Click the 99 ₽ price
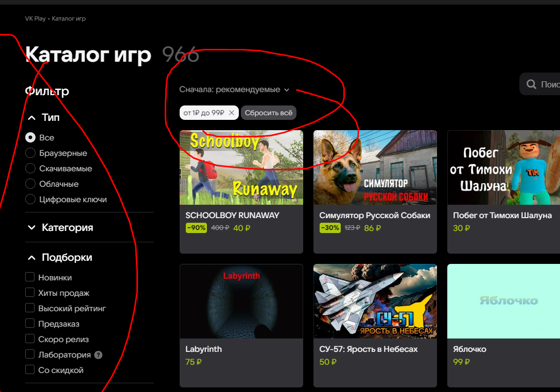 click(x=461, y=362)
